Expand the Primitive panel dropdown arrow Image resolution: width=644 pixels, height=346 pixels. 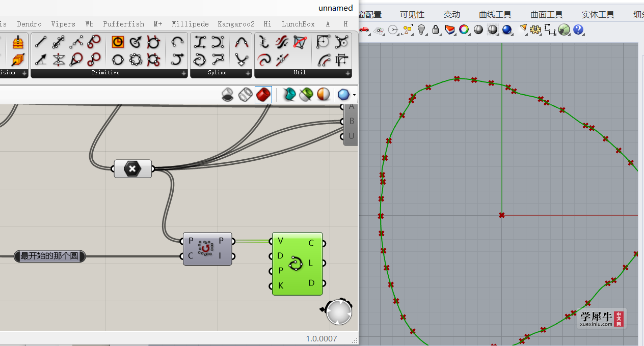click(x=184, y=73)
